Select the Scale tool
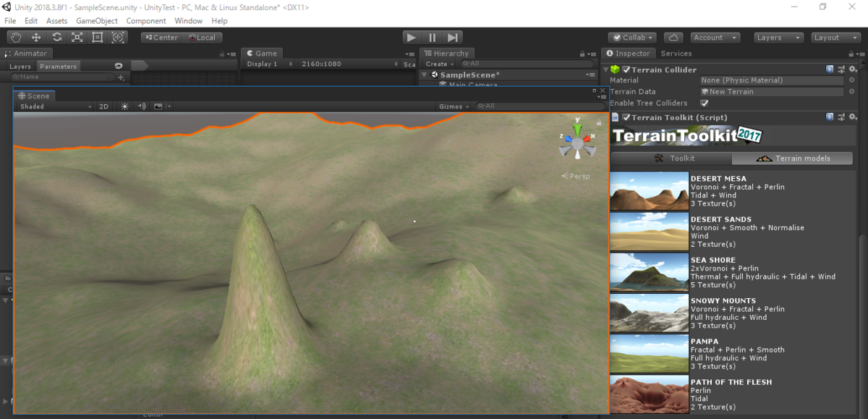This screenshot has width=868, height=419. pyautogui.click(x=77, y=38)
